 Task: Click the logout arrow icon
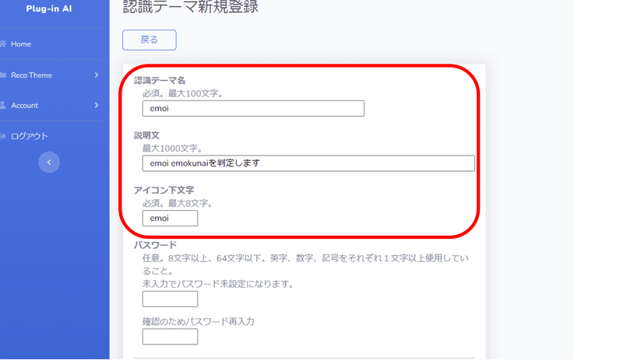pyautogui.click(x=3, y=136)
